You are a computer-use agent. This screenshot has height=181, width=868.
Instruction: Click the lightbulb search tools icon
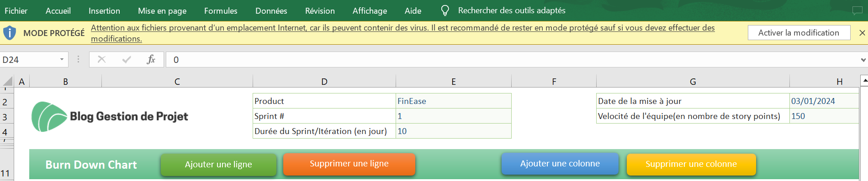[445, 10]
